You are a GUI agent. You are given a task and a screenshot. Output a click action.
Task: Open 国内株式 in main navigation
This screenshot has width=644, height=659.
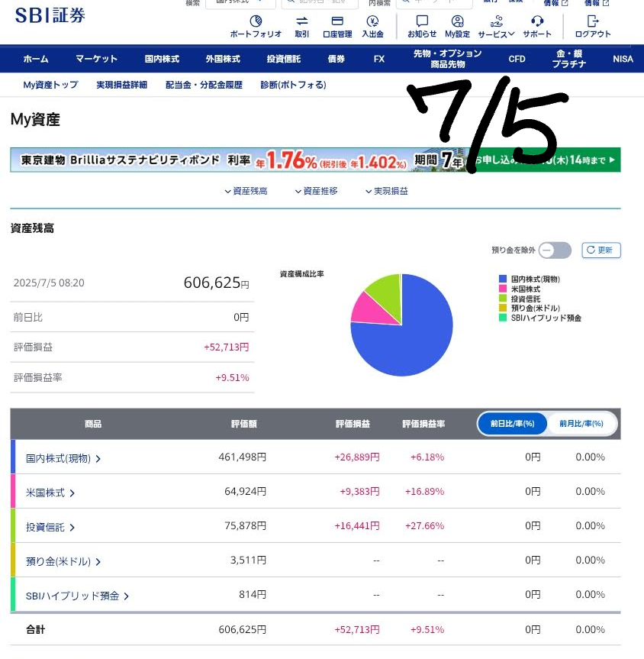coord(162,59)
